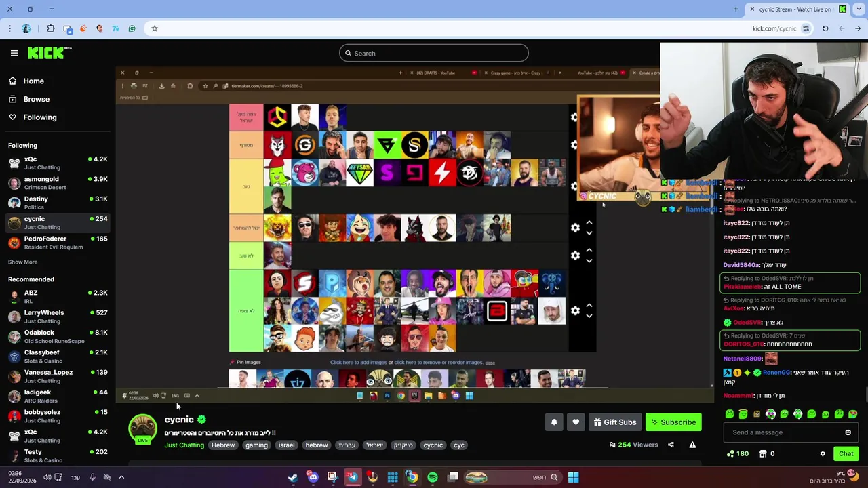Click the green Subscribe button
The width and height of the screenshot is (868, 488).
tap(673, 422)
